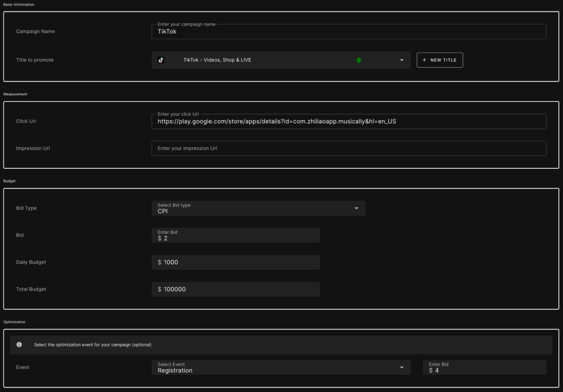
Task: Click the Registration event value
Action: click(175, 370)
